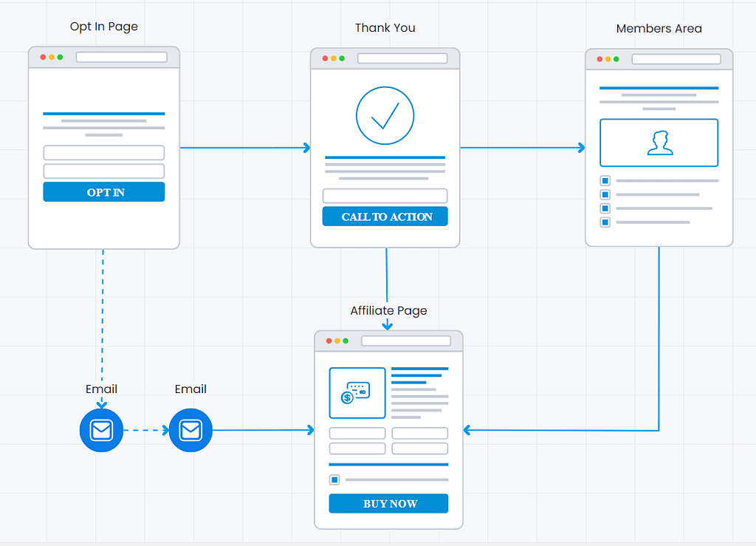Click the CALL TO ACTION button
Screen dimensions: 756x546
(385, 216)
